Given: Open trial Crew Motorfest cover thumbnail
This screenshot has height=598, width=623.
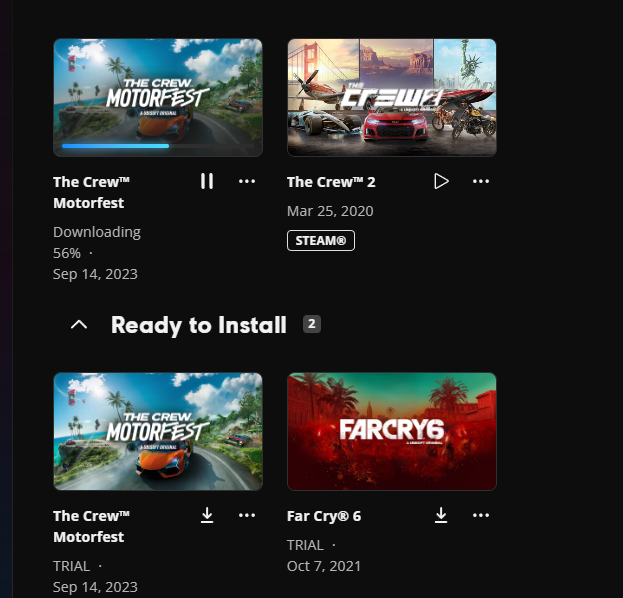Looking at the screenshot, I should click(x=158, y=432).
